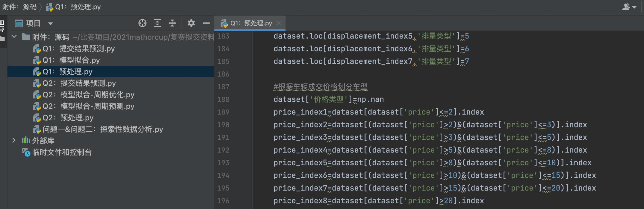The width and height of the screenshot is (644, 209).
Task: Open the 项目 view dropdown arrow
Action: pyautogui.click(x=51, y=24)
